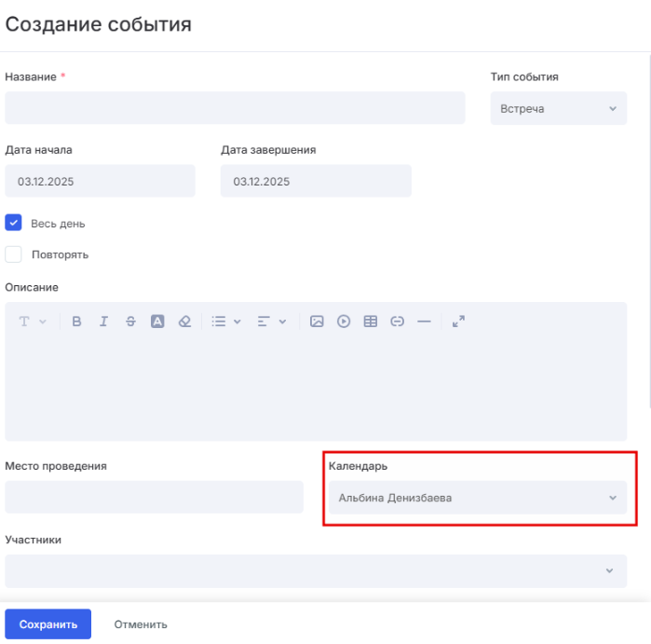Screen dimensions: 651x644
Task: Uncheck the "Весь день" checkbox
Action: [14, 224]
